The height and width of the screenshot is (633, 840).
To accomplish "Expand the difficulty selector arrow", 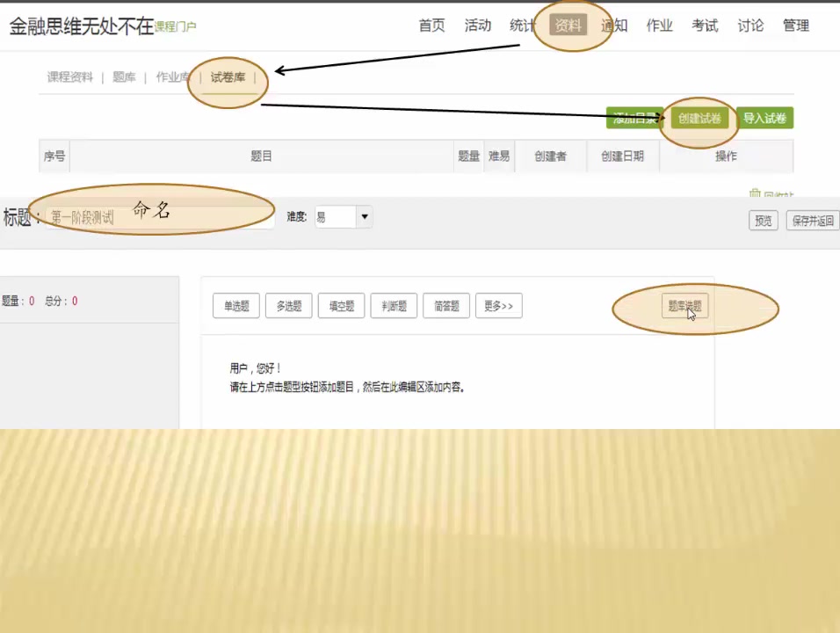I will [x=364, y=216].
